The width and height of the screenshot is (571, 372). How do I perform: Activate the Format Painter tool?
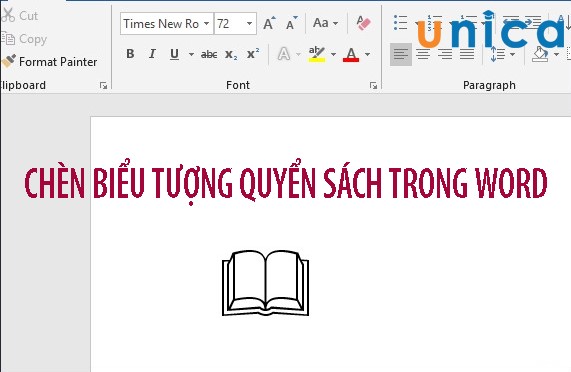point(50,62)
